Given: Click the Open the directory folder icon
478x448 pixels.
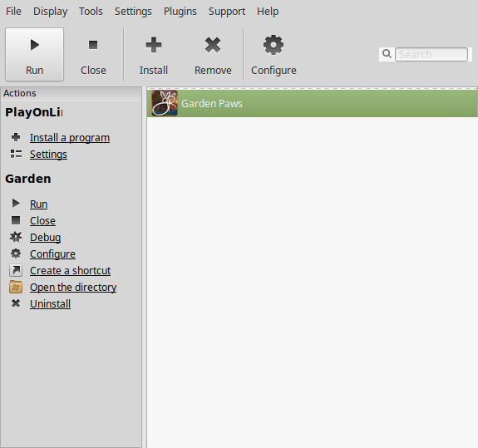Looking at the screenshot, I should [16, 287].
